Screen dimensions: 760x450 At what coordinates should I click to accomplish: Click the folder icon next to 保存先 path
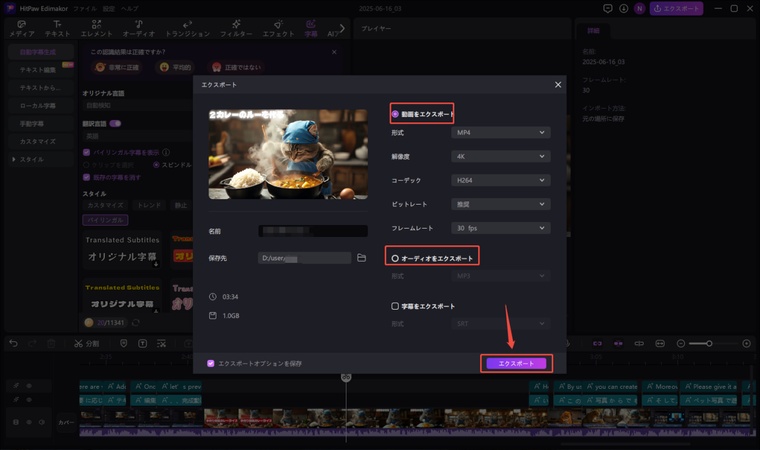click(x=361, y=258)
